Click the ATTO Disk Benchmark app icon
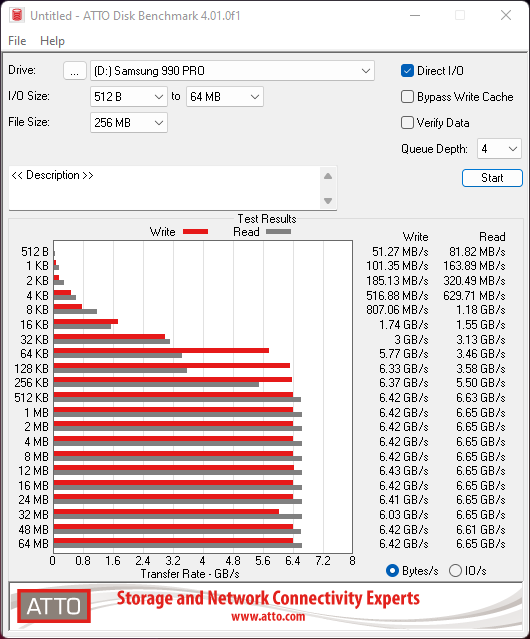530x639 pixels. pyautogui.click(x=17, y=15)
